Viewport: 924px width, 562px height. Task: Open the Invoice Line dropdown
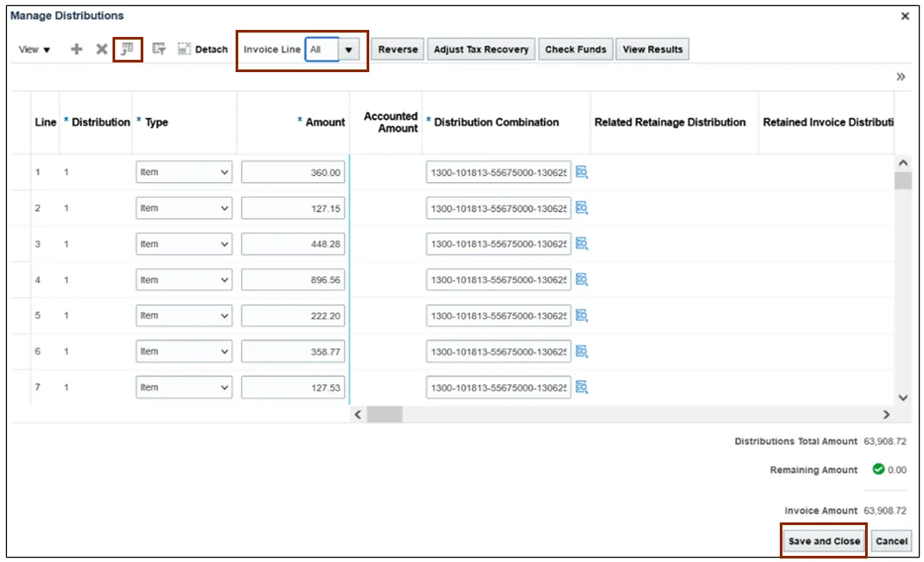point(349,49)
